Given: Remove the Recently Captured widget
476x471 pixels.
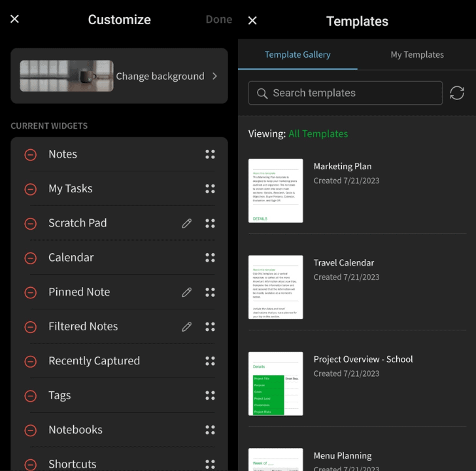Looking at the screenshot, I should [30, 361].
